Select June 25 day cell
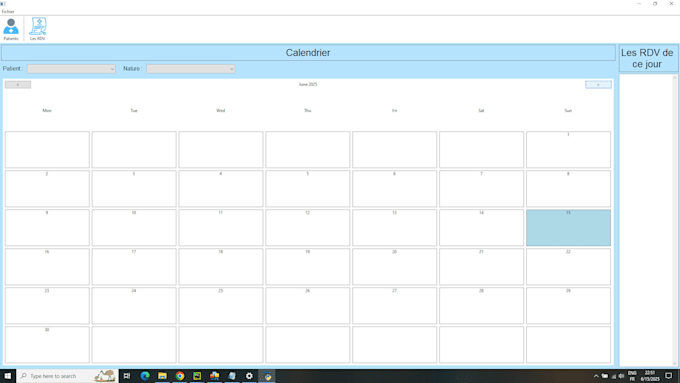 pyautogui.click(x=221, y=306)
